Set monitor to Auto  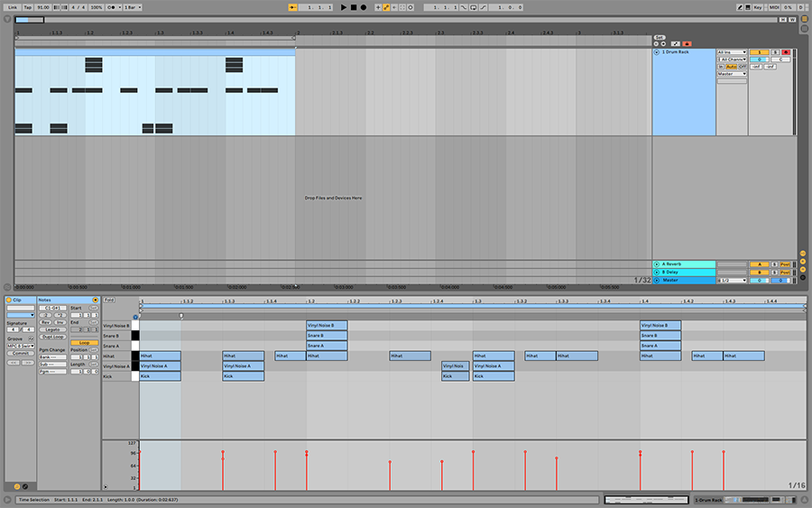coord(731,66)
